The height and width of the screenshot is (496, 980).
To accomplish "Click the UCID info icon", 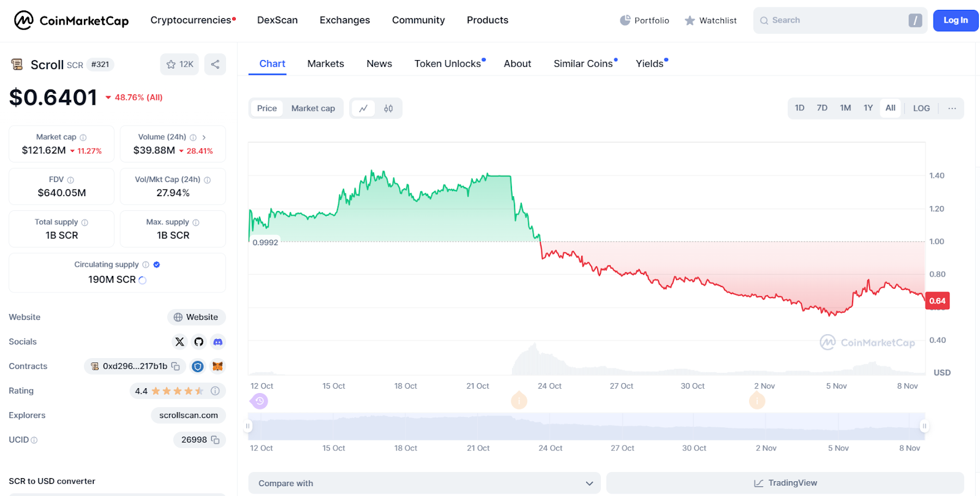I will click(34, 440).
